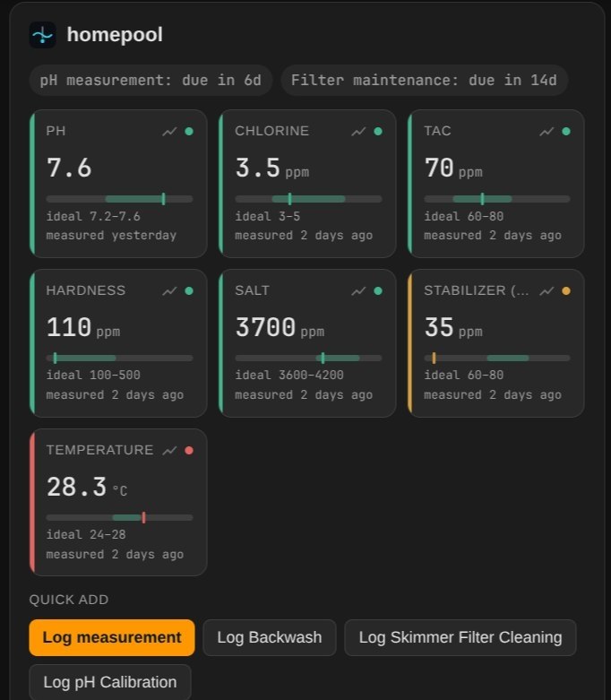
Task: Open the Salt trend chart icon
Action: click(358, 291)
